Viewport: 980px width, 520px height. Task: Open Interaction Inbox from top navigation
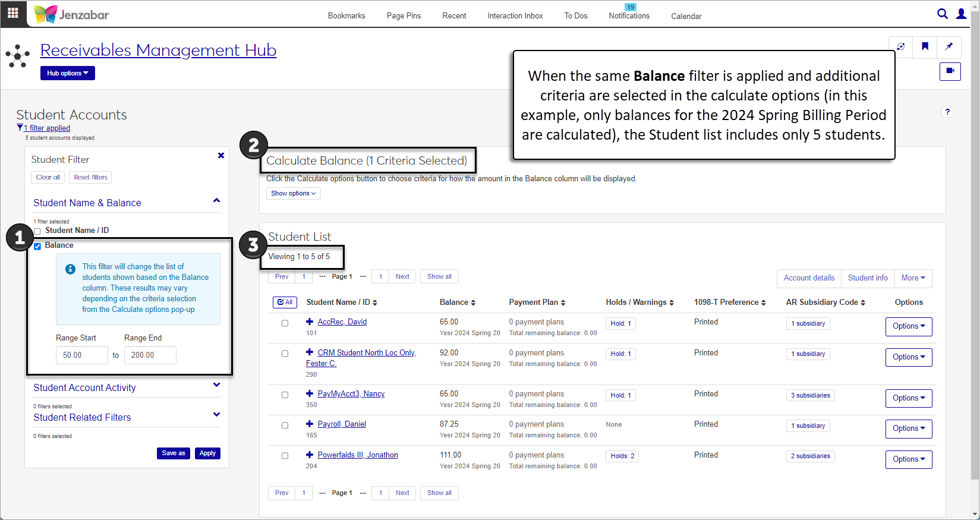(515, 16)
